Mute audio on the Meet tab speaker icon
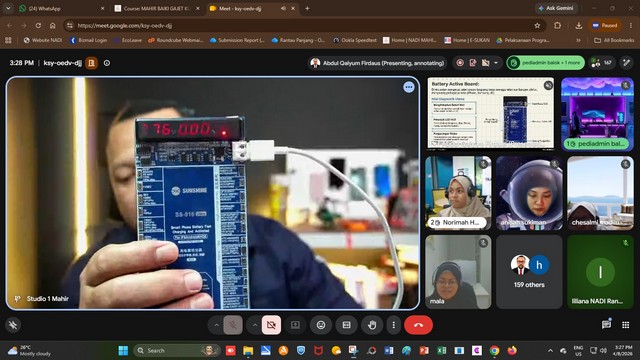Screen dimensions: 640x360 [x=283, y=8]
